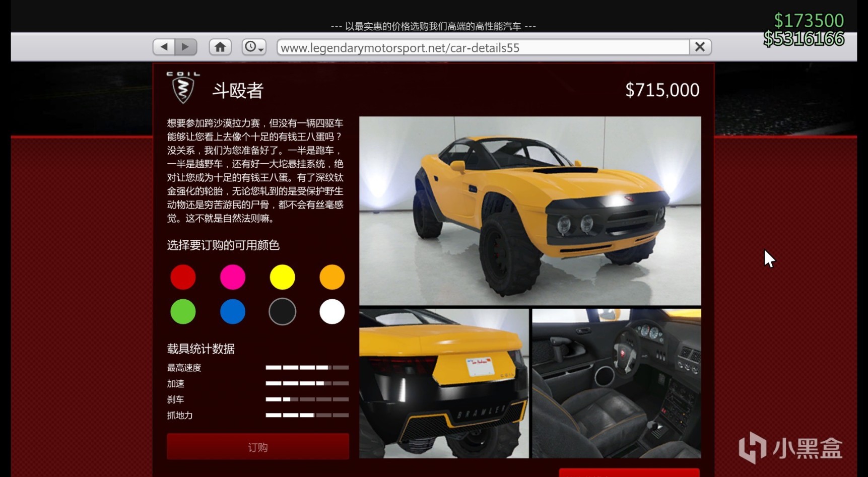Click the 抓地力 traction stat bar
The height and width of the screenshot is (477, 868).
[x=307, y=416]
